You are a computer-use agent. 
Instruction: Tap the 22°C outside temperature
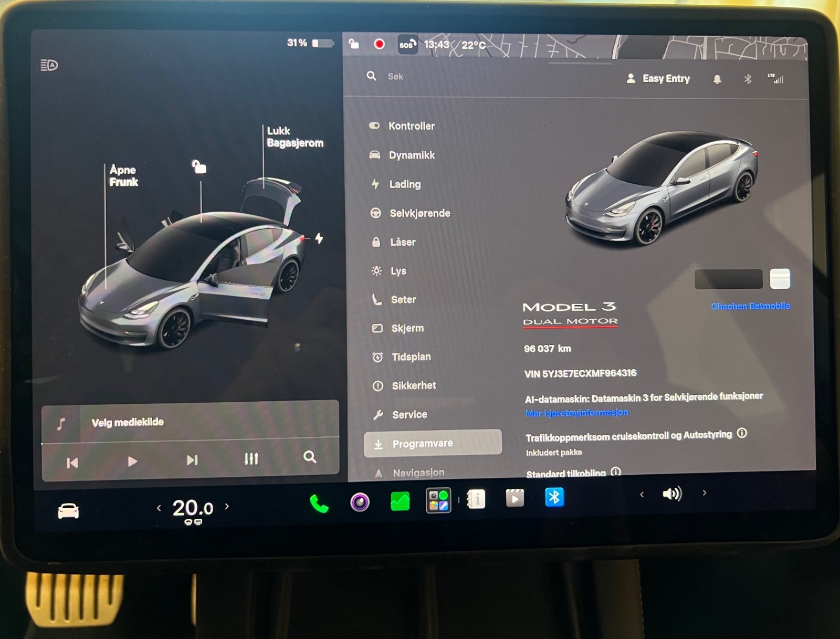pyautogui.click(x=474, y=45)
